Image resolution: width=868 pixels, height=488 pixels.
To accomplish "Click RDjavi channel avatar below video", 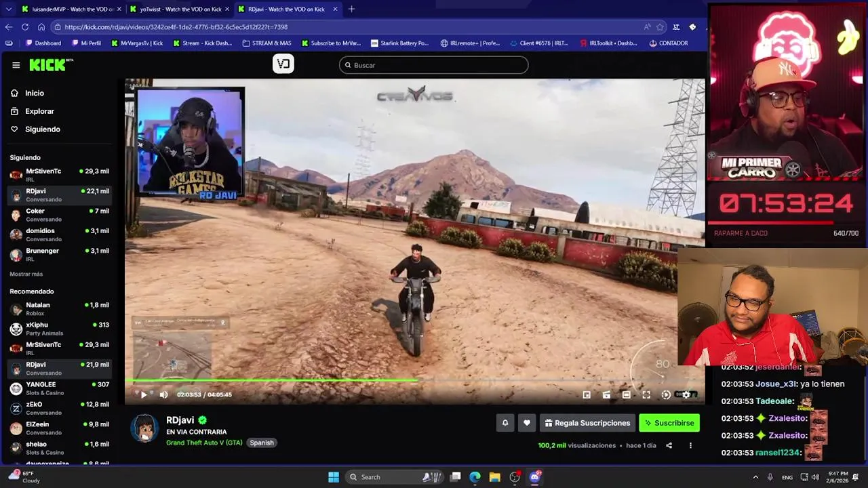I will [144, 428].
